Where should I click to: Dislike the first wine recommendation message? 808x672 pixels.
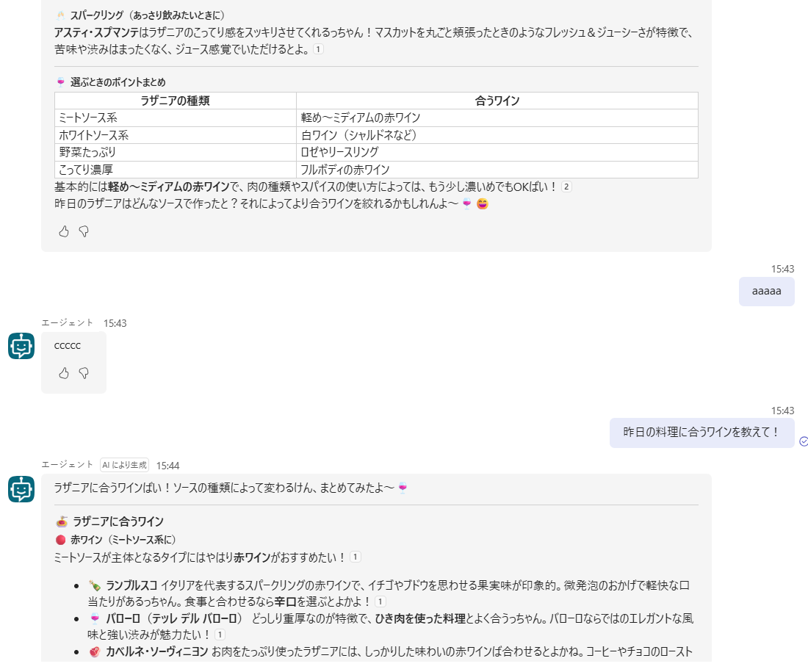pyautogui.click(x=84, y=231)
